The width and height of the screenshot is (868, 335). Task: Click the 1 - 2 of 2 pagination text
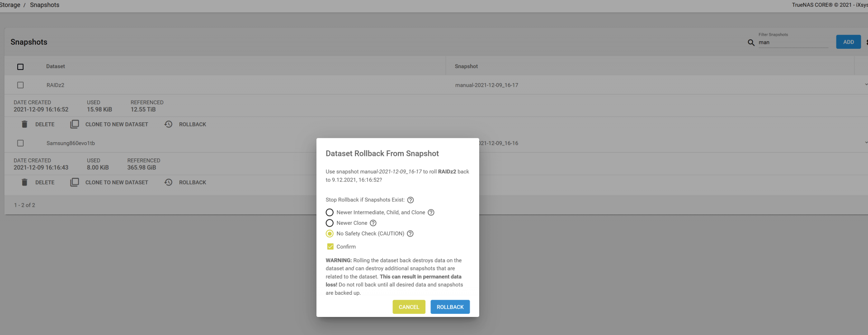click(x=24, y=205)
